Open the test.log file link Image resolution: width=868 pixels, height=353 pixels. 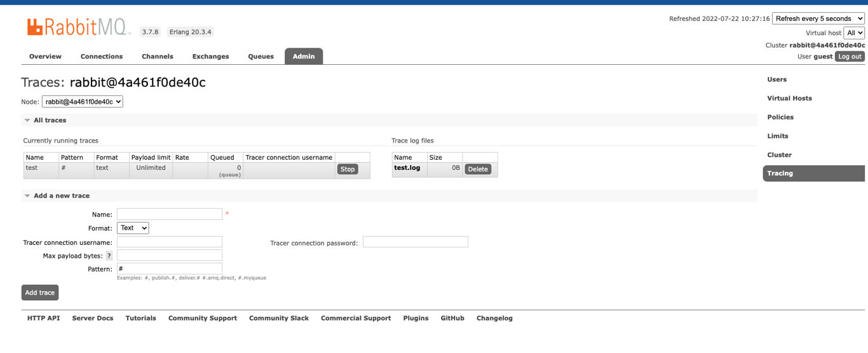pos(407,168)
